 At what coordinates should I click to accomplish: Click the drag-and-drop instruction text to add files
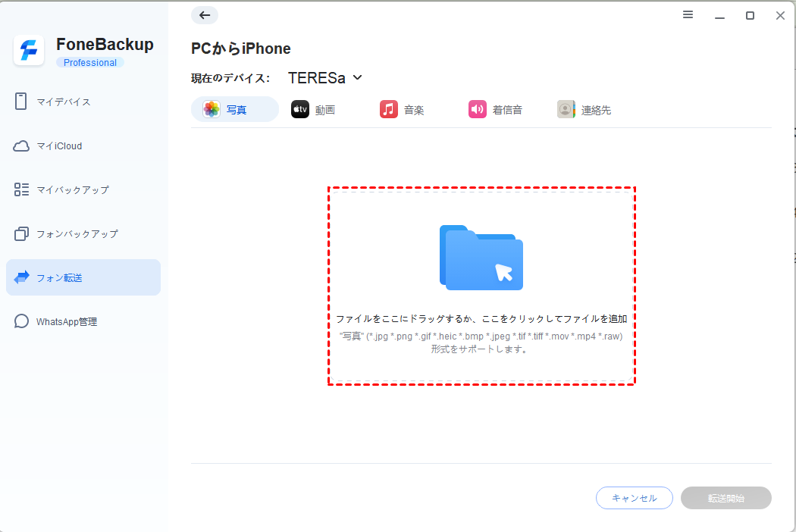point(481,319)
